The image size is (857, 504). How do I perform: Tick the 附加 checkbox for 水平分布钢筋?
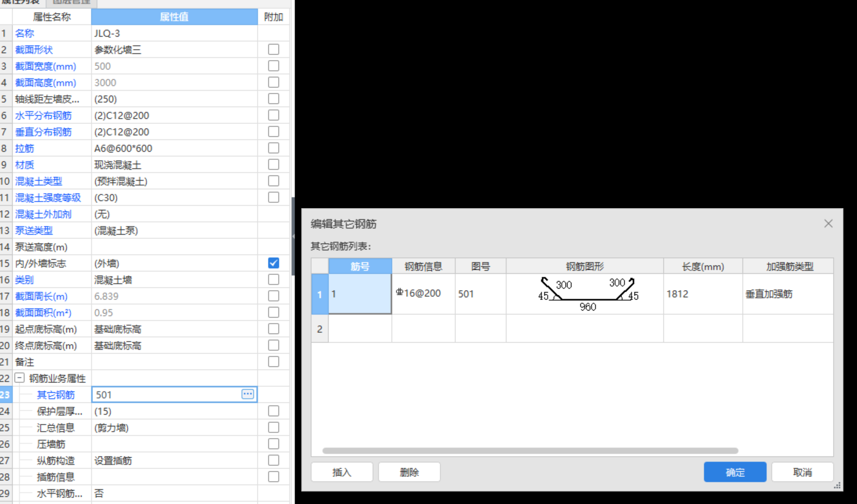[x=273, y=115]
